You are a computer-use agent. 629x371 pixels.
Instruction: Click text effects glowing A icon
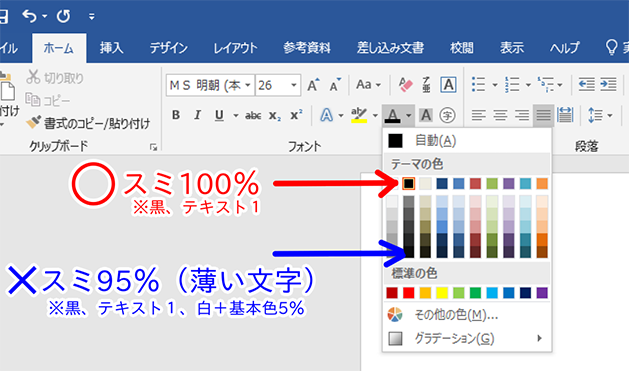(x=327, y=116)
